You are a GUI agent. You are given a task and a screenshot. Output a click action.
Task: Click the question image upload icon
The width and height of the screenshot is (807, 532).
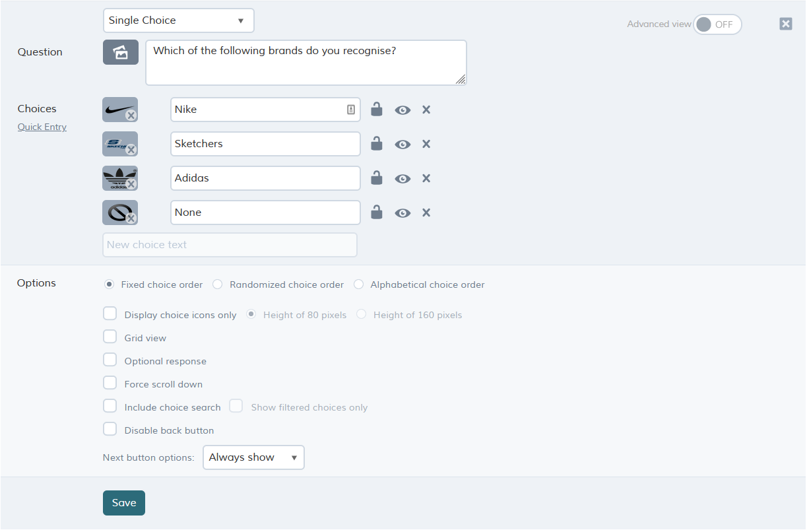pos(121,52)
